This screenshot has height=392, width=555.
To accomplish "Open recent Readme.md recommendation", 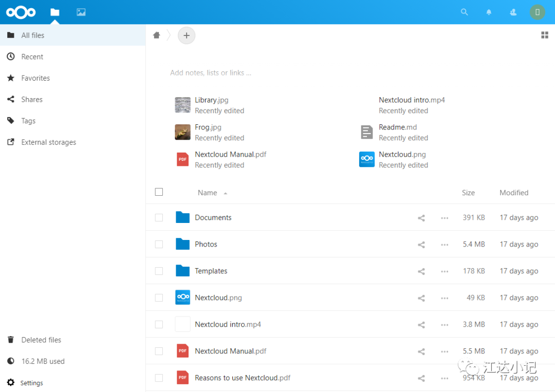I will click(x=394, y=133).
